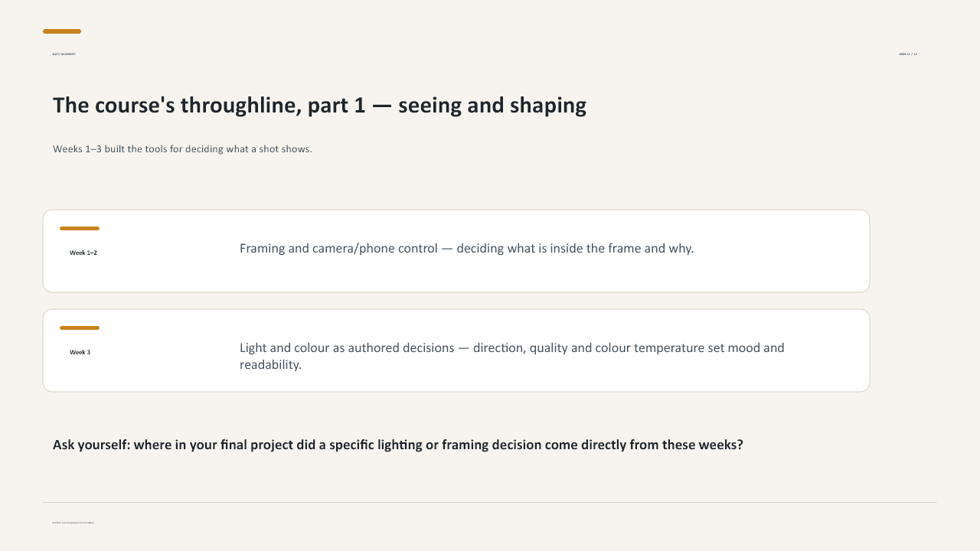This screenshot has width=980, height=551.
Task: Click the orange bar in the Week 3 card
Action: [x=80, y=328]
